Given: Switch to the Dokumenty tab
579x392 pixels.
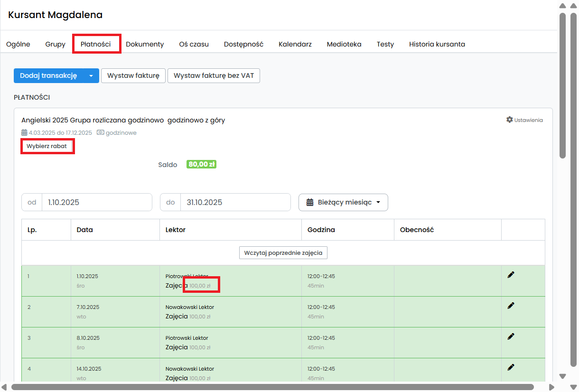Looking at the screenshot, I should (x=145, y=44).
